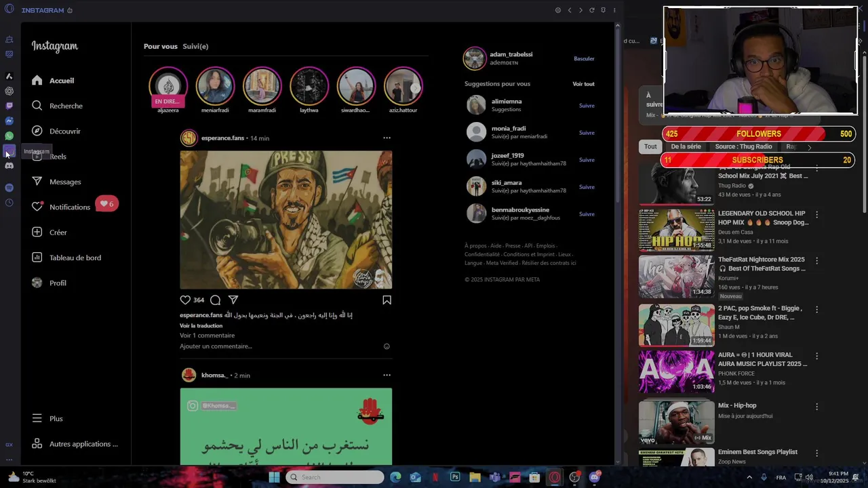Follow alimiemna via Suivre
This screenshot has width=868, height=488.
coord(587,106)
